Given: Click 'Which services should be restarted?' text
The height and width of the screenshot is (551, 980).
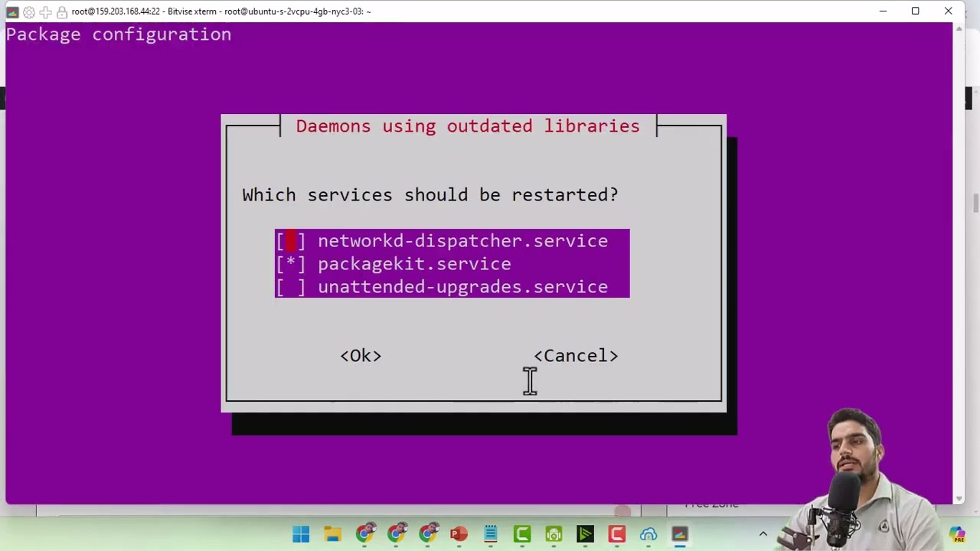Looking at the screenshot, I should 430,195.
